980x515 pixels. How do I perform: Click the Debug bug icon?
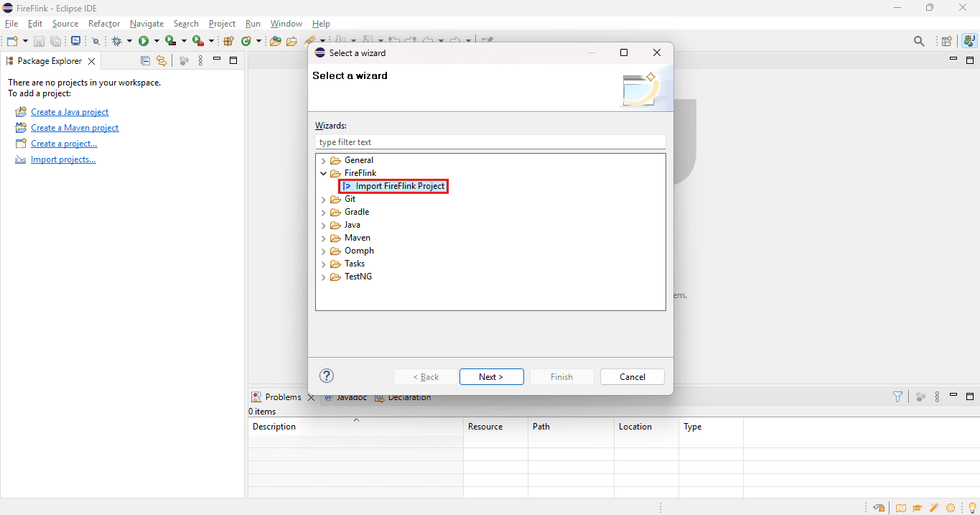(117, 42)
